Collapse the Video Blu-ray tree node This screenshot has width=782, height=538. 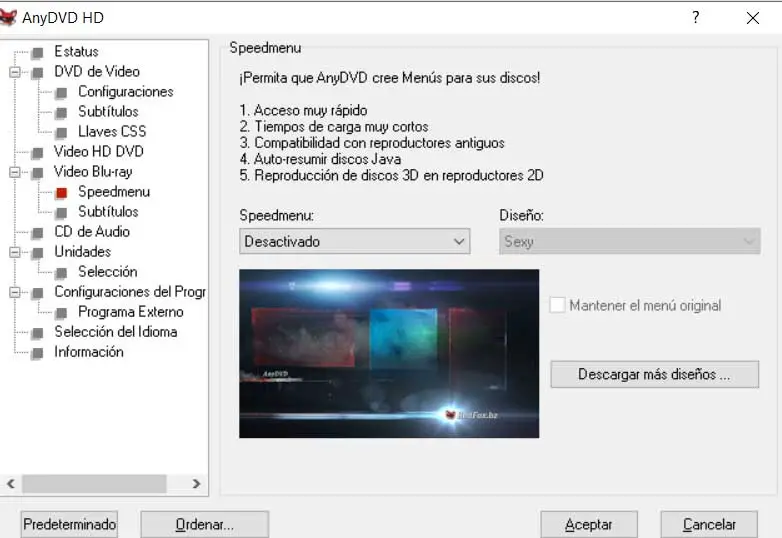[15, 173]
